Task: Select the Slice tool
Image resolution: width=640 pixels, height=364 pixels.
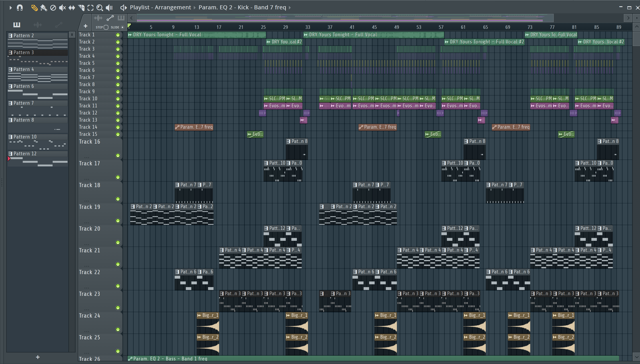Action: click(81, 8)
